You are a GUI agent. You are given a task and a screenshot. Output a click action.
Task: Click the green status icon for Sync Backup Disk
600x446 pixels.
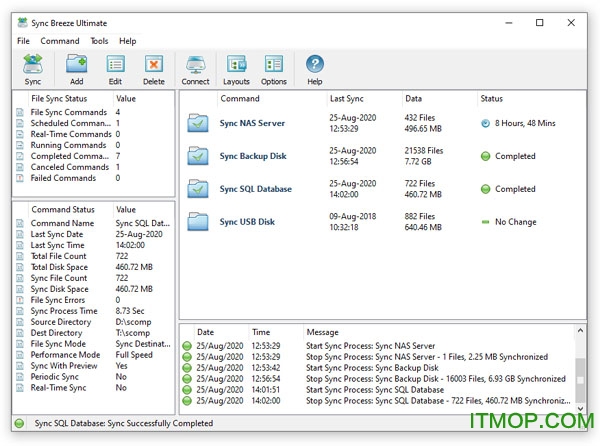[486, 156]
